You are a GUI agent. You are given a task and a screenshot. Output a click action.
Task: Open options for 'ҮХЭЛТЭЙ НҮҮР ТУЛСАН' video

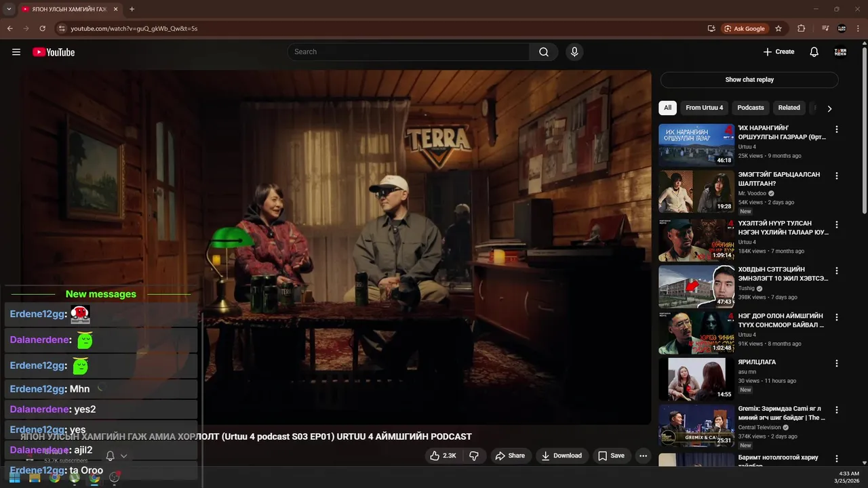(837, 224)
